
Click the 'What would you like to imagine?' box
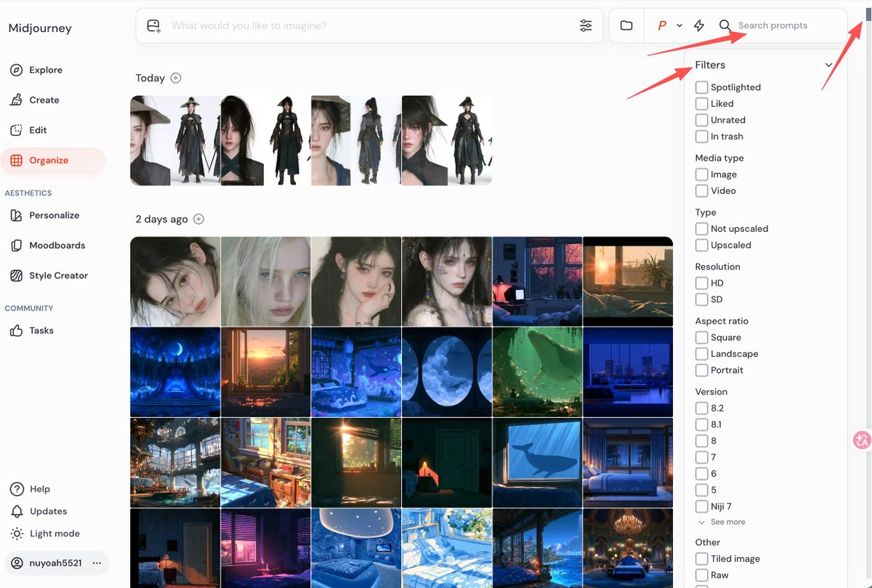tap(371, 25)
